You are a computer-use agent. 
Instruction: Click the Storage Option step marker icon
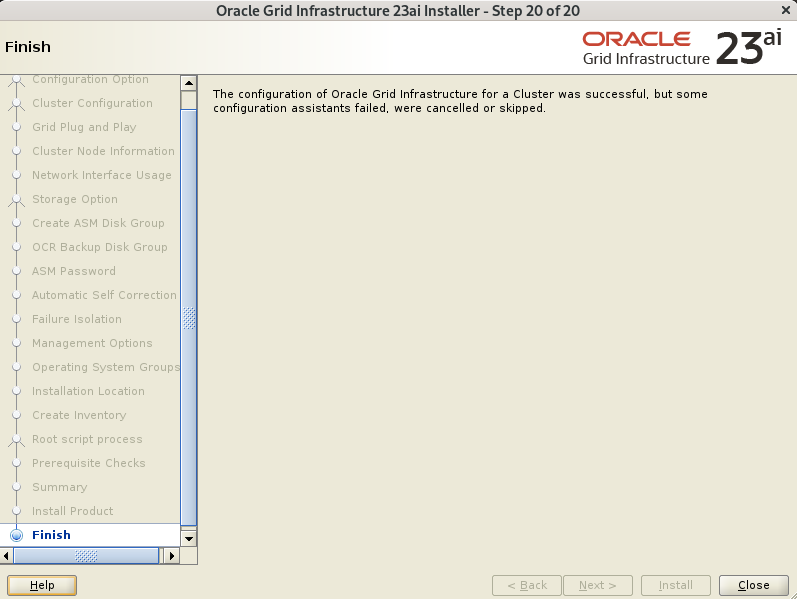(16, 200)
